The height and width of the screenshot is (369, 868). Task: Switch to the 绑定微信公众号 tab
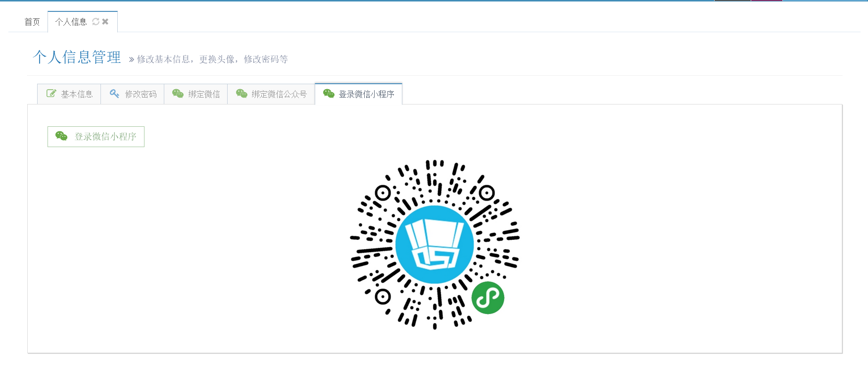[x=271, y=94]
